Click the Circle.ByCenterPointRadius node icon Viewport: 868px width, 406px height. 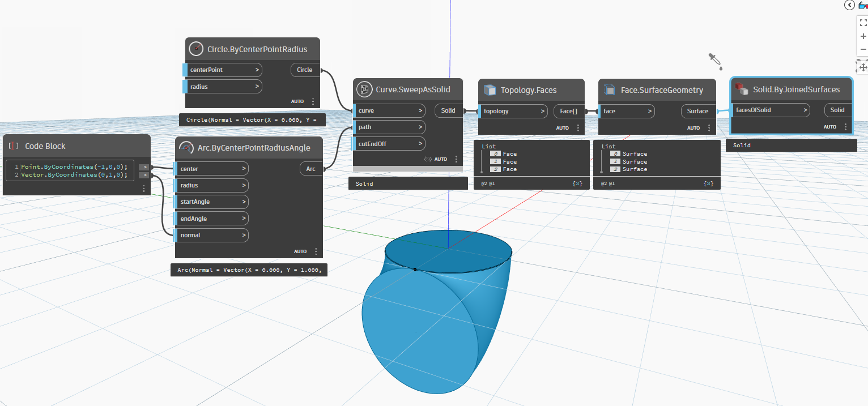click(x=196, y=49)
